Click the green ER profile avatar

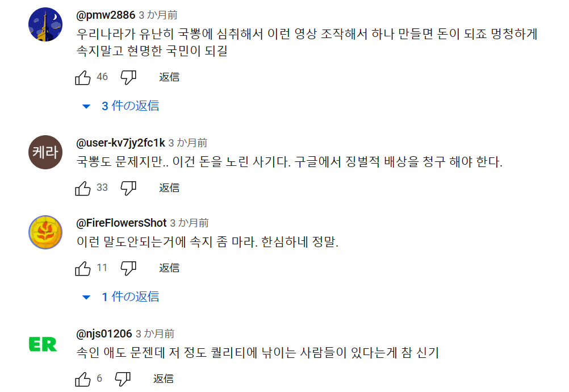[x=43, y=344]
